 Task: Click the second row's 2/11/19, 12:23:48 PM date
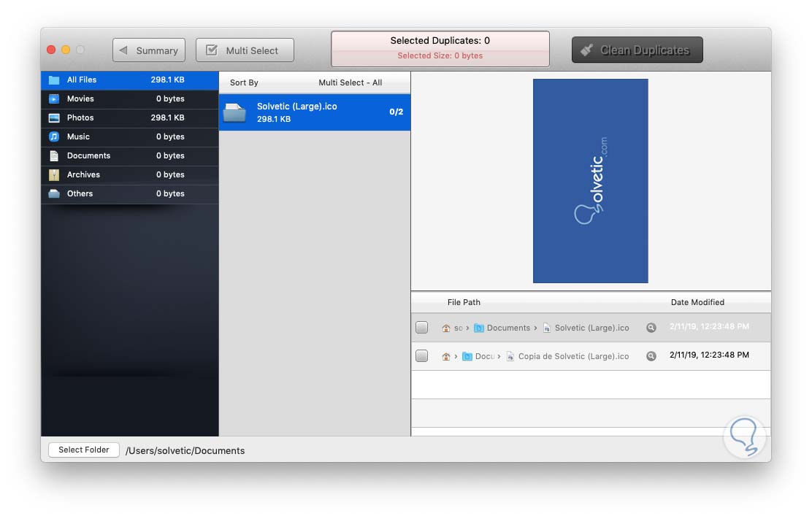[709, 355]
